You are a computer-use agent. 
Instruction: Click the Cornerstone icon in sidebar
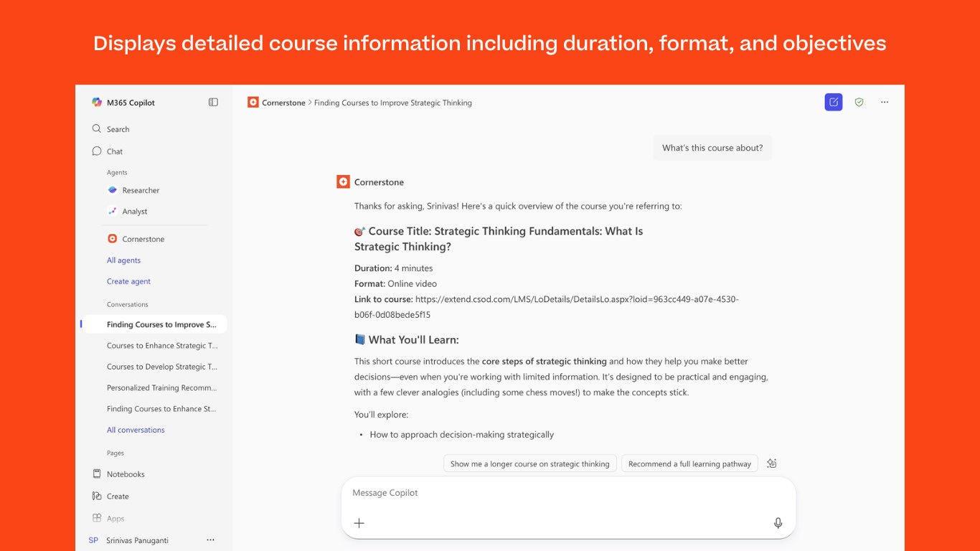click(112, 239)
